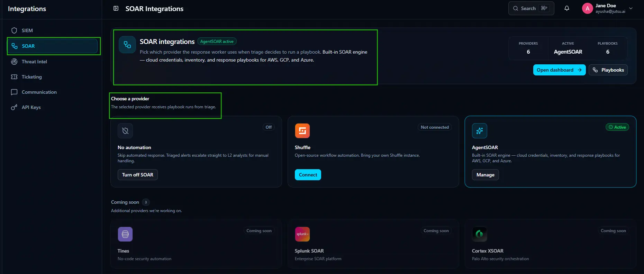Connect the Shuffle provider

pos(308,175)
